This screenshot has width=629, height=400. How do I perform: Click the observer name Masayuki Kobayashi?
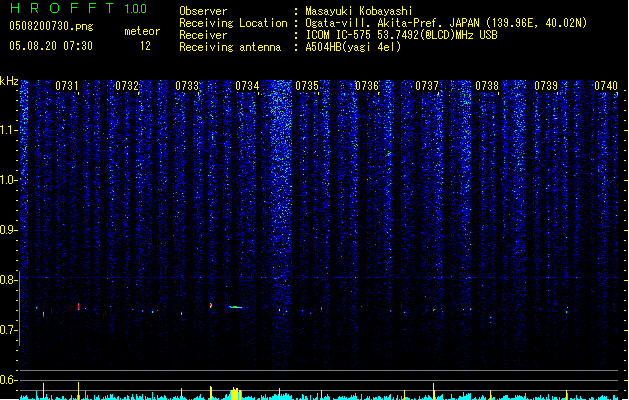tap(359, 11)
